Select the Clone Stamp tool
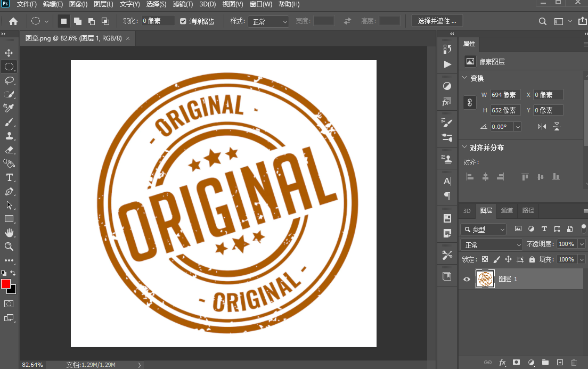Image resolution: width=588 pixels, height=369 pixels. [9, 136]
